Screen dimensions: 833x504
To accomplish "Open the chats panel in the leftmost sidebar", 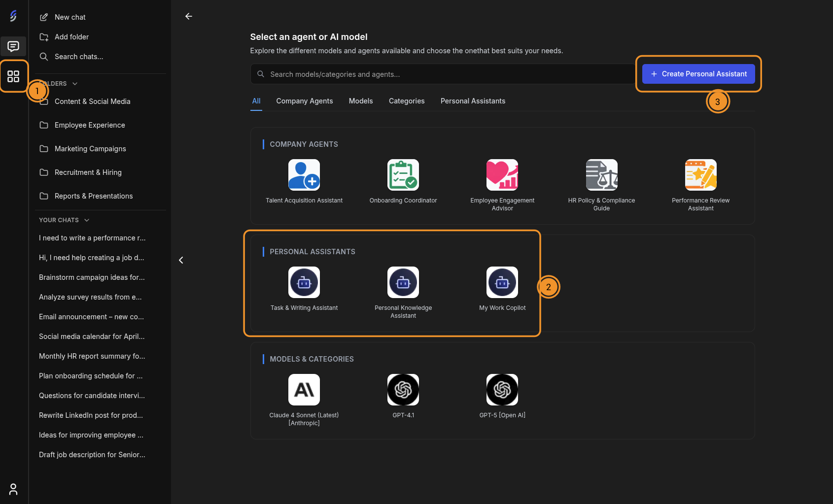I will (13, 46).
